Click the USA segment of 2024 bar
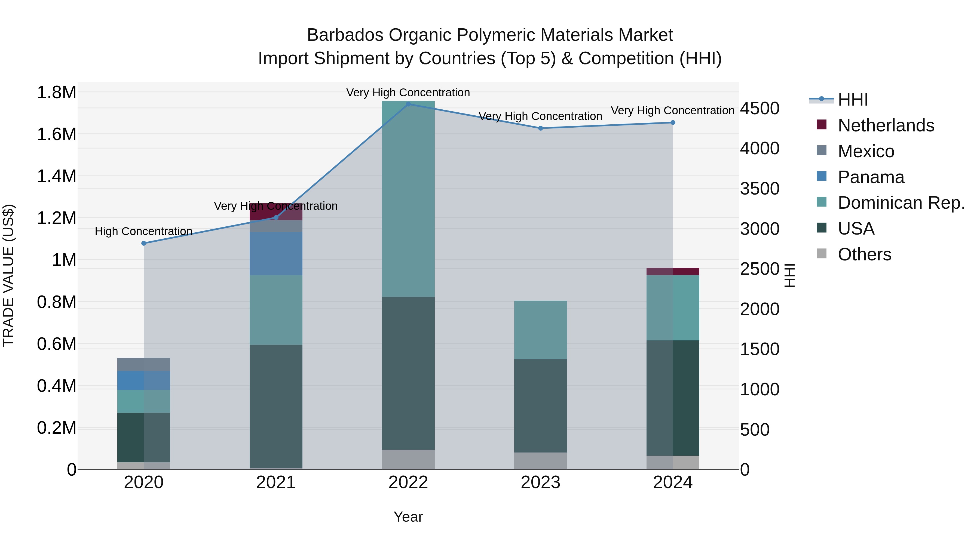Screen dimensions: 980x551 (x=673, y=398)
